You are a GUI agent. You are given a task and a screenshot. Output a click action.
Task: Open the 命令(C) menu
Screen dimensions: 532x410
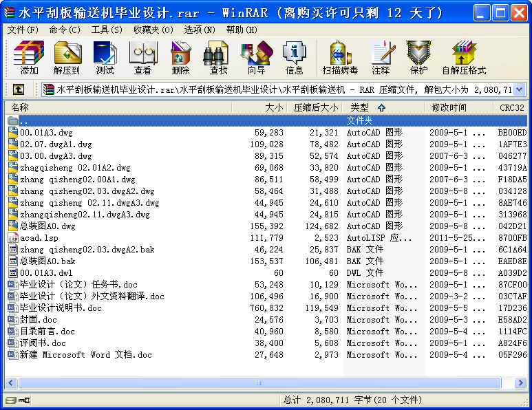(65, 30)
